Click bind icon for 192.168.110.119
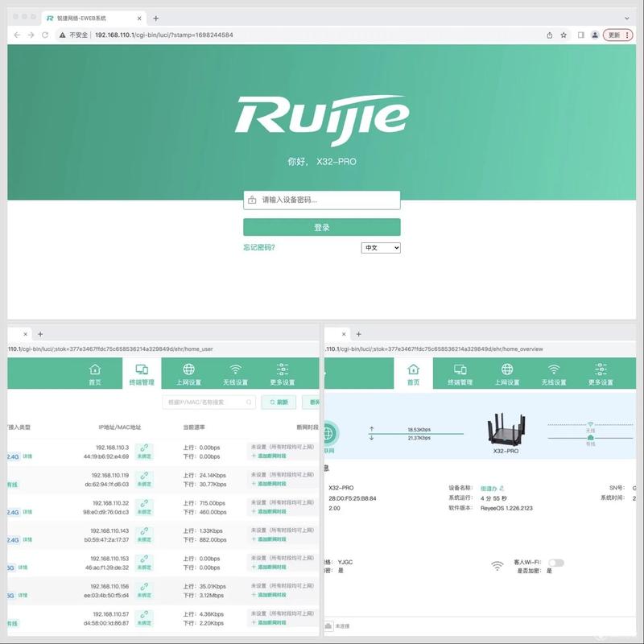Viewport: 644px width, 644px height. tap(144, 479)
